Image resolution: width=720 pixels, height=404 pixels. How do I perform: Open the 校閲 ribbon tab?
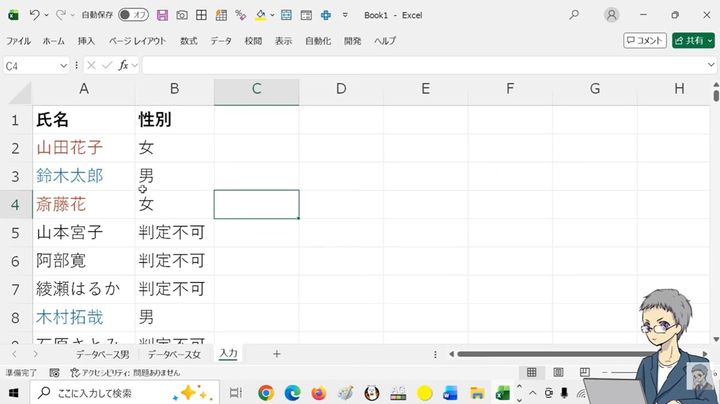pyautogui.click(x=253, y=41)
